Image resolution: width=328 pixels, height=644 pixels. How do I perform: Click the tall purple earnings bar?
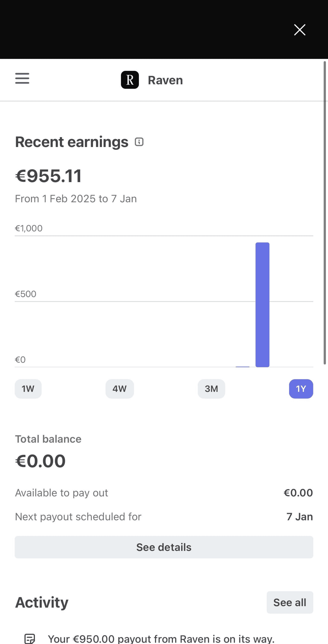point(263,305)
